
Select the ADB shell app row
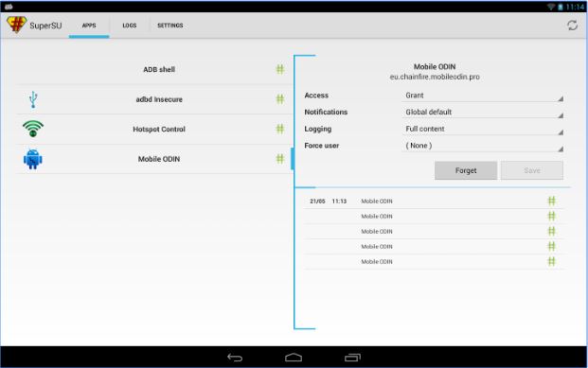pos(154,69)
